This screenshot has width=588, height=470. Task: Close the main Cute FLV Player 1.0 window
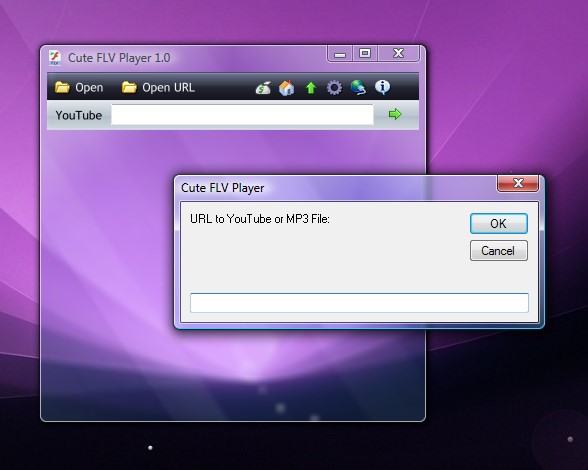click(399, 54)
